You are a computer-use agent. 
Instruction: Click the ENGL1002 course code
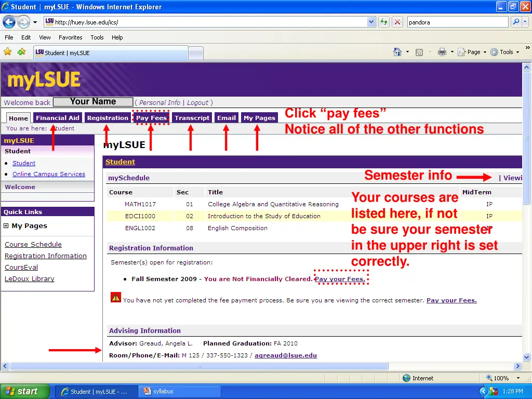(x=140, y=228)
